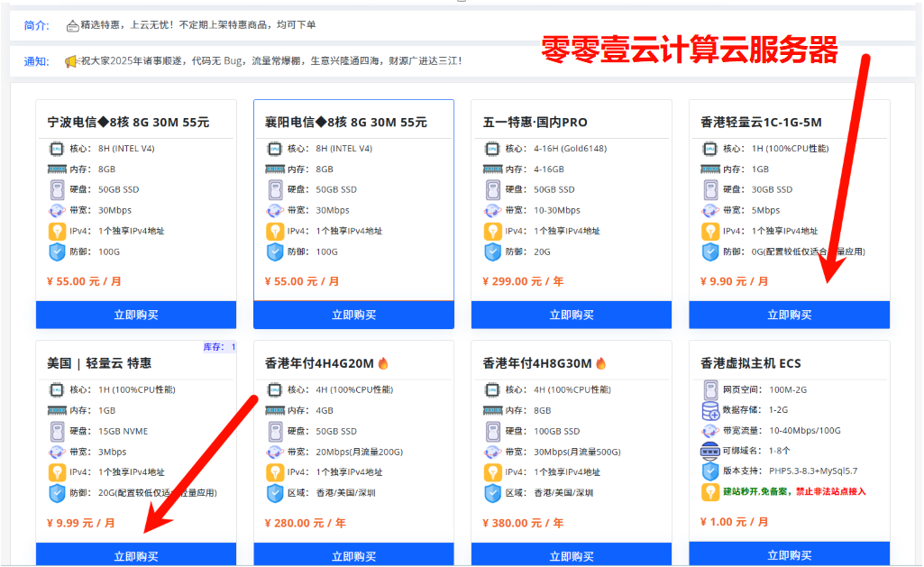This screenshot has width=924, height=567.
Task: Click the 五一特惠·国内PRO heading
Action: (x=535, y=122)
